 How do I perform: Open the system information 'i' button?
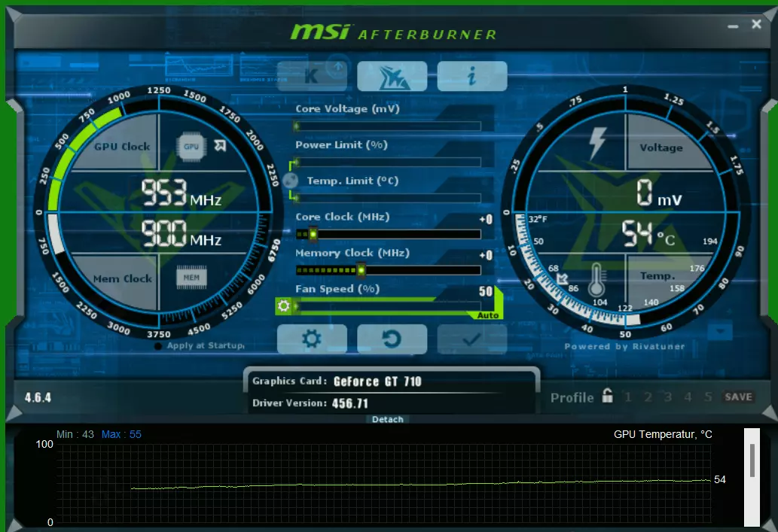(472, 76)
